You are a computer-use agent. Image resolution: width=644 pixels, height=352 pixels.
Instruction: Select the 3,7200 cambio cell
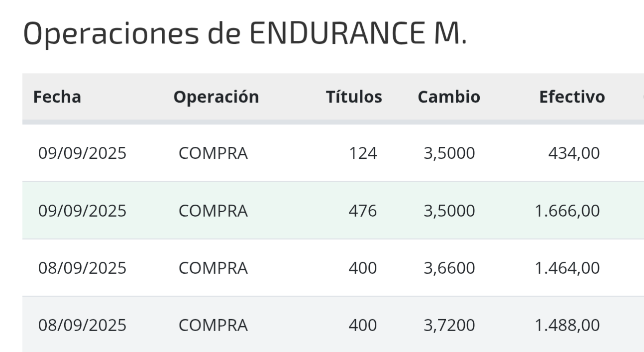[x=449, y=326]
